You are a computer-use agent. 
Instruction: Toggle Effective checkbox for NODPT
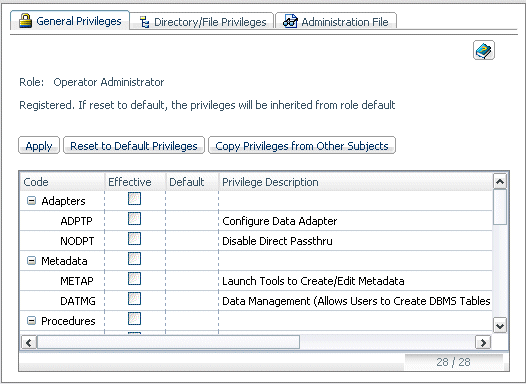click(x=134, y=239)
